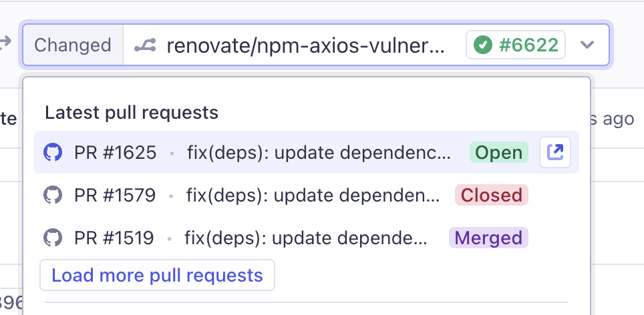Collapse the branch selector with the chevron
Image resolution: width=644 pixels, height=315 pixels.
coord(587,45)
